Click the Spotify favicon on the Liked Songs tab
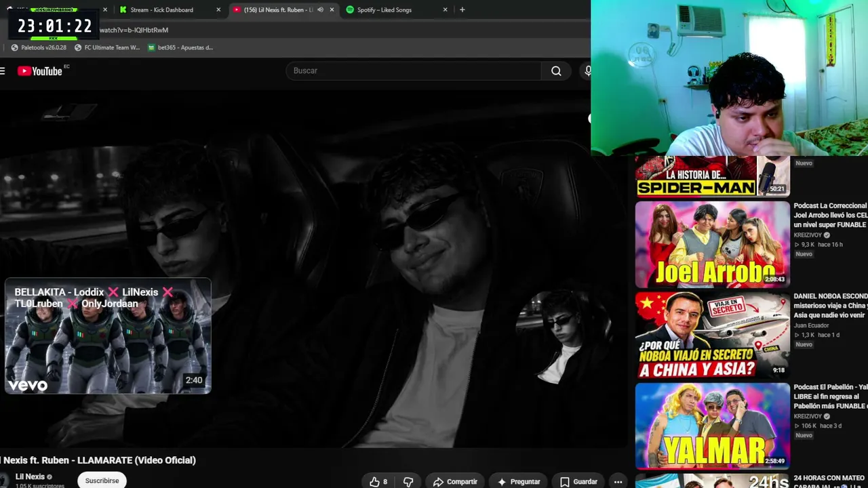Screen dimensions: 868x488 [x=350, y=9]
